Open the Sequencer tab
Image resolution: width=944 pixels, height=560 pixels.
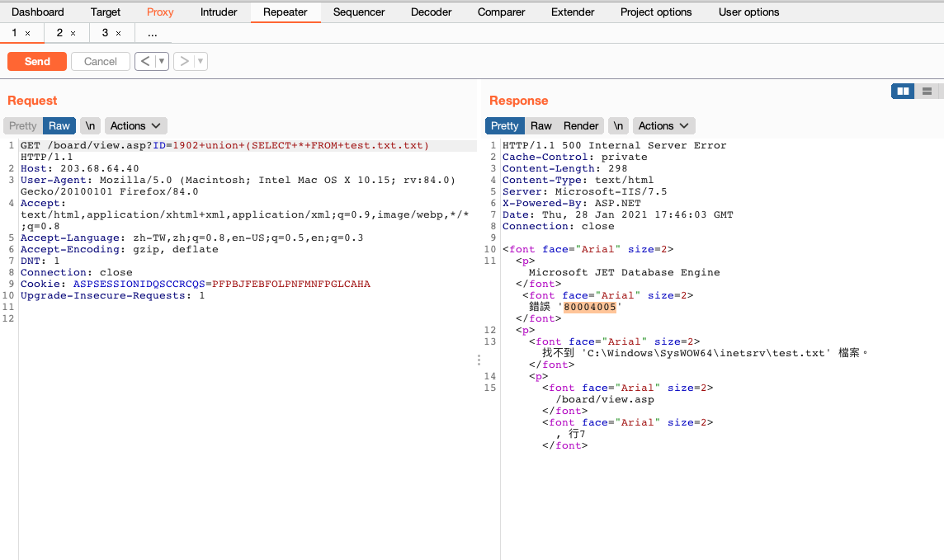click(359, 12)
